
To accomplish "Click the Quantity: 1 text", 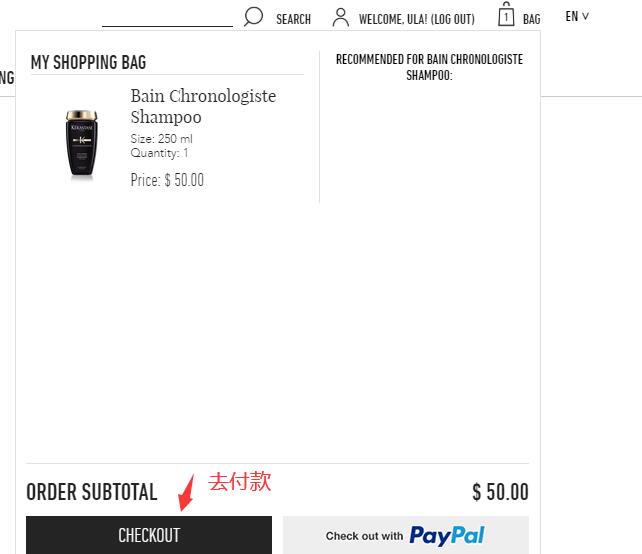I will 159,153.
